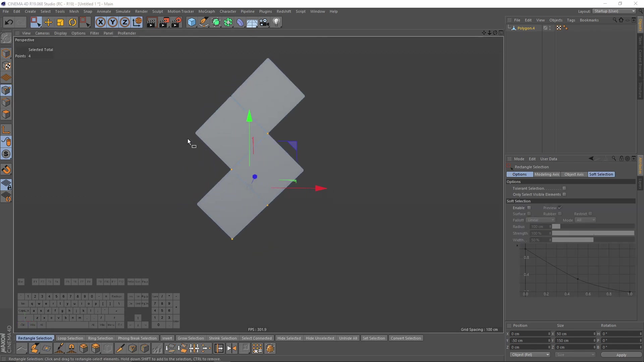This screenshot has width=644, height=362.
Task: Select the Scale tool icon
Action: (60, 22)
